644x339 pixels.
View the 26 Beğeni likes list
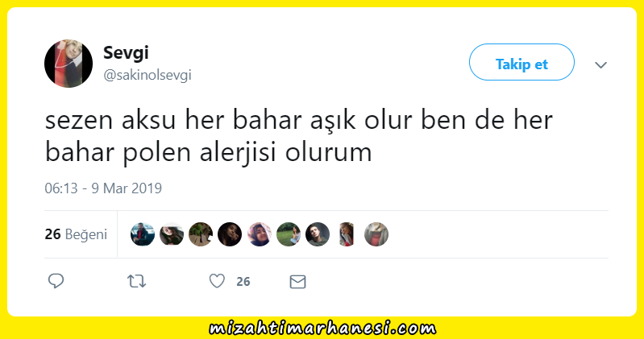coord(76,234)
